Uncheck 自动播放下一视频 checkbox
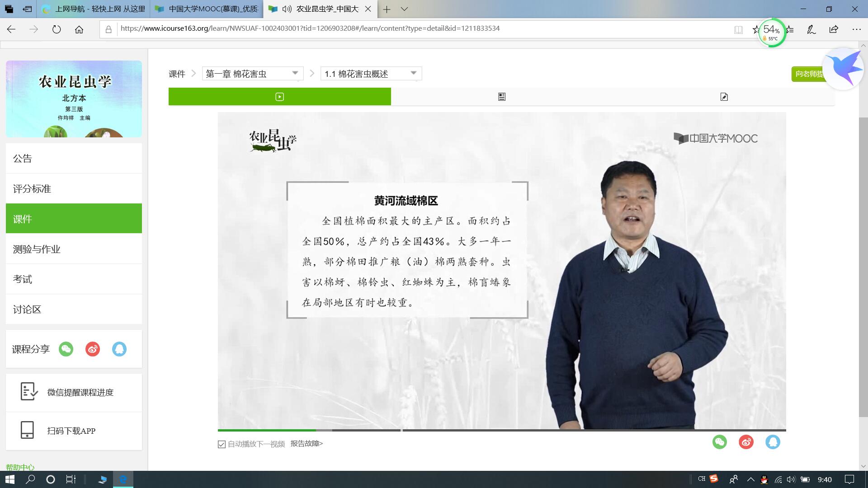 tap(222, 444)
